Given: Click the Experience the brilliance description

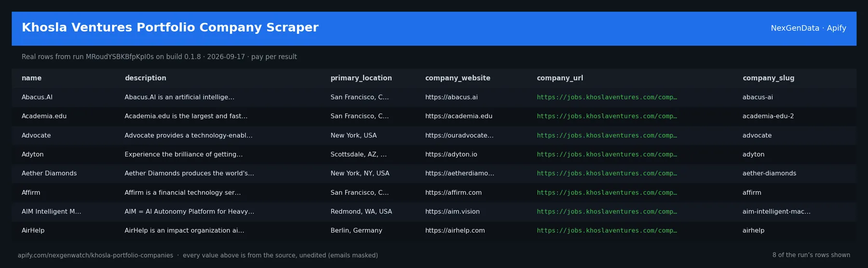Looking at the screenshot, I should click(184, 154).
